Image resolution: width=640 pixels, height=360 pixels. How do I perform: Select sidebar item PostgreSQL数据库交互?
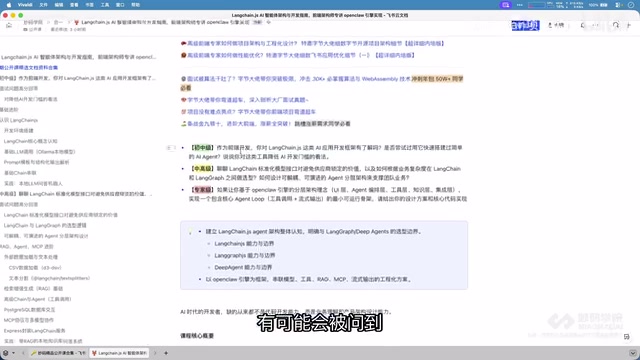pos(29,310)
